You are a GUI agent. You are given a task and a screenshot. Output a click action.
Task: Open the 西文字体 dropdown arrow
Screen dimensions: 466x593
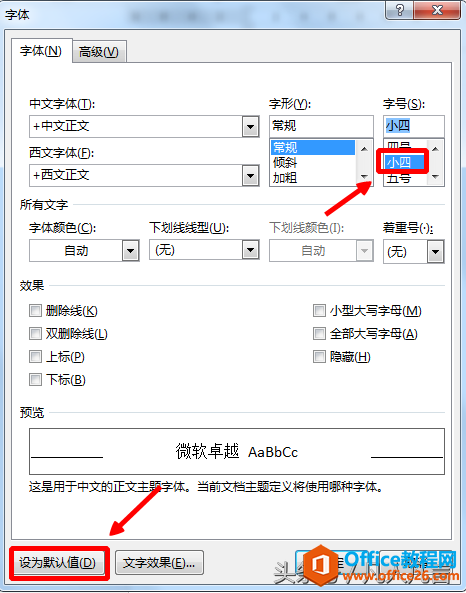[250, 176]
